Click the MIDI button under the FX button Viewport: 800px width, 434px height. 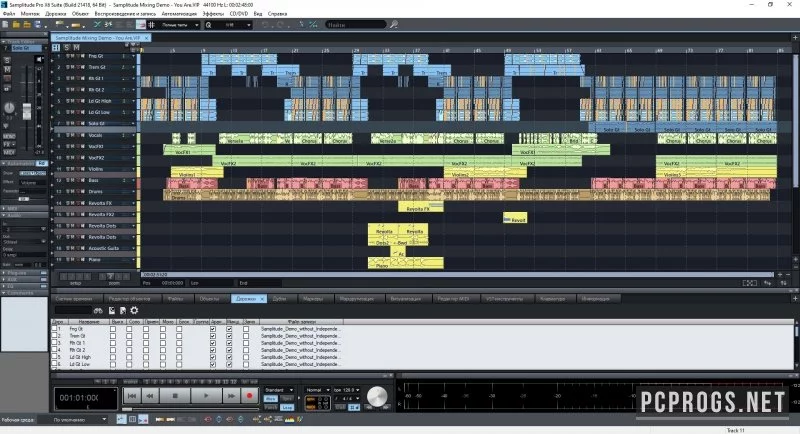click(9, 152)
